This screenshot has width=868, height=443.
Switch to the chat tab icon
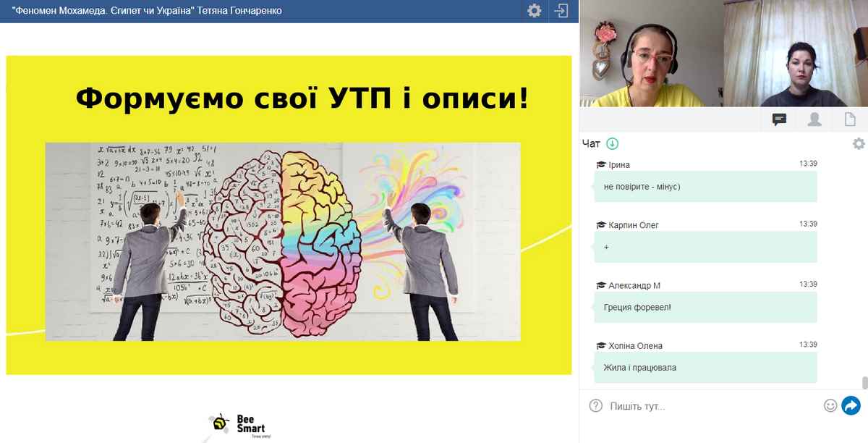(779, 119)
